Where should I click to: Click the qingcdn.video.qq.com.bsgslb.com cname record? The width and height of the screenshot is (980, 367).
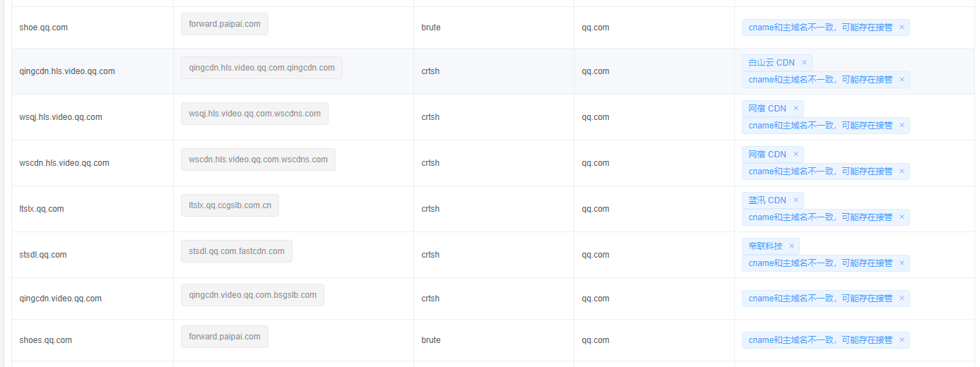tap(252, 295)
